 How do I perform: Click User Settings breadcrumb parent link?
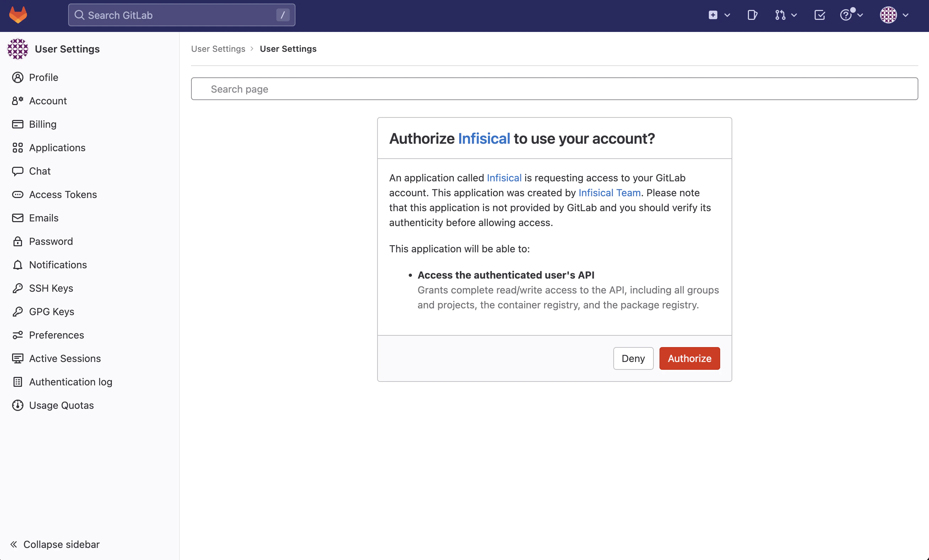tap(218, 49)
